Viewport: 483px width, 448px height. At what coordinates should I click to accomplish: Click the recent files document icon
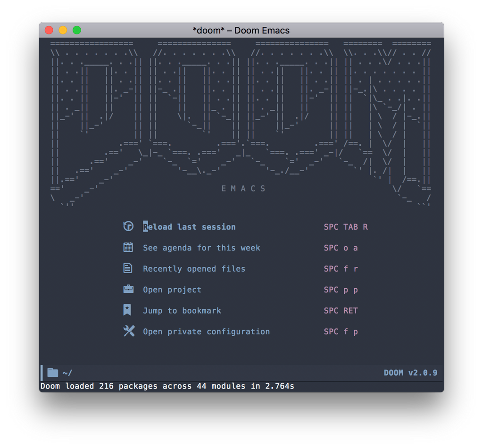click(128, 268)
